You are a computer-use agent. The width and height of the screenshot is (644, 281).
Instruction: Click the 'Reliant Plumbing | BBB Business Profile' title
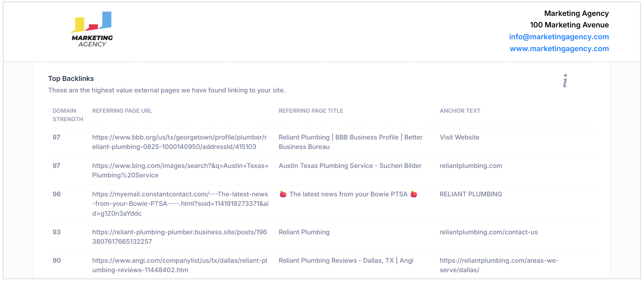[x=350, y=142]
